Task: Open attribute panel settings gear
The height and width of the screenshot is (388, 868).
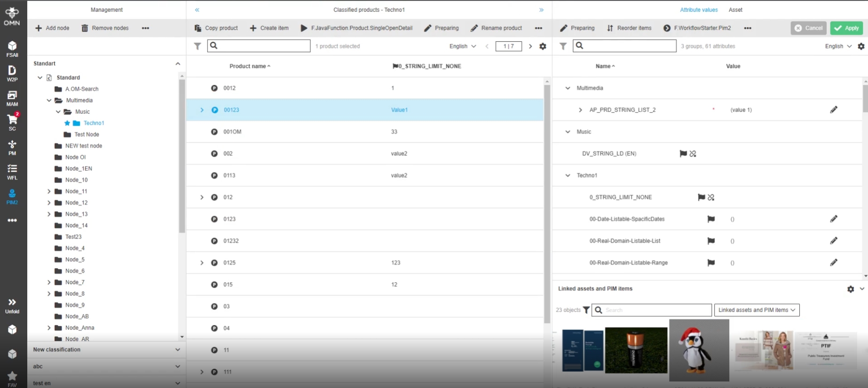Action: (861, 46)
